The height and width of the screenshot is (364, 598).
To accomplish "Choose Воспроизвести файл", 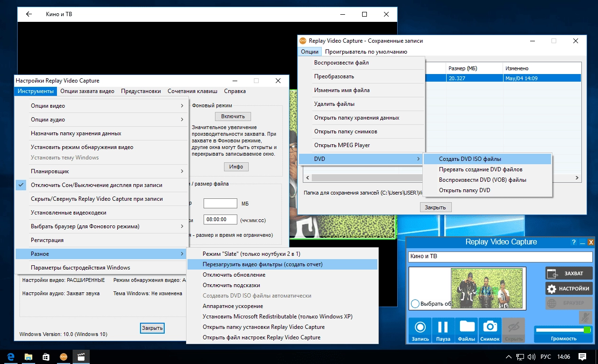I will pyautogui.click(x=361, y=63).
